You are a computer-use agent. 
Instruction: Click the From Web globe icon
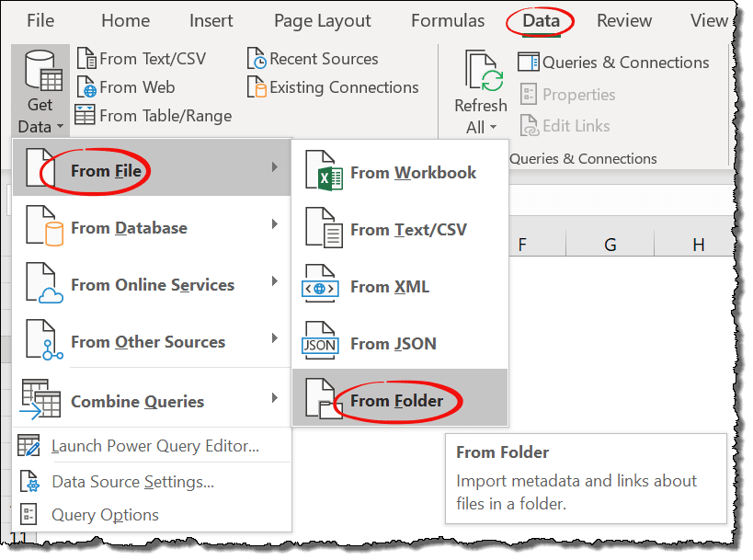point(86,87)
